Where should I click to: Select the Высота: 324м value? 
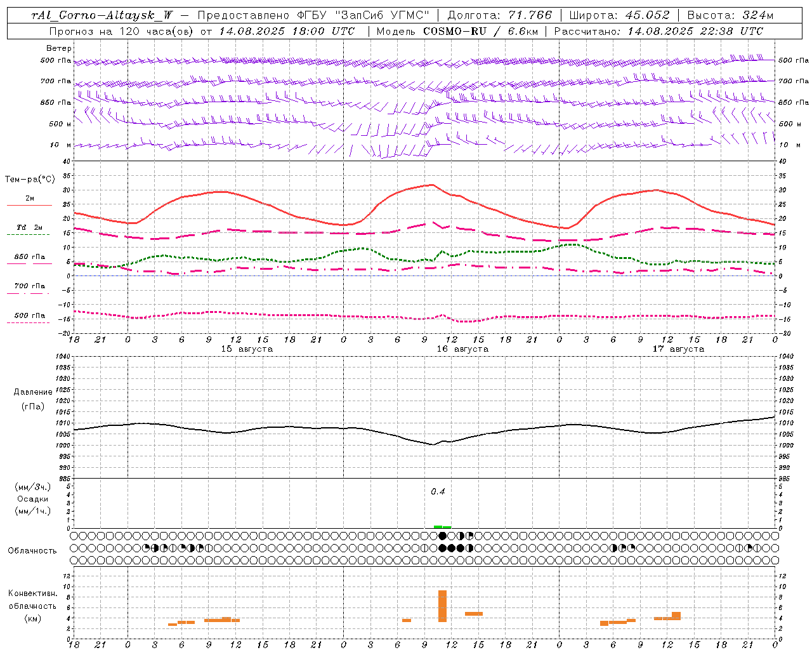pyautogui.click(x=730, y=15)
